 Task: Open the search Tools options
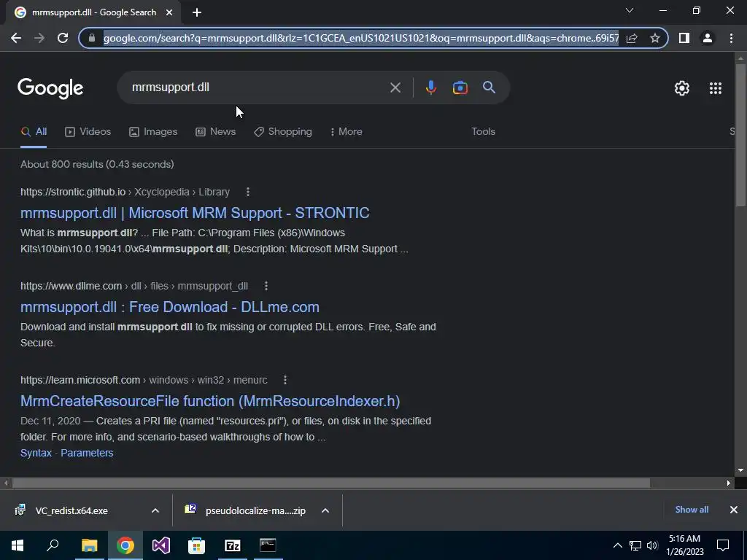(483, 132)
